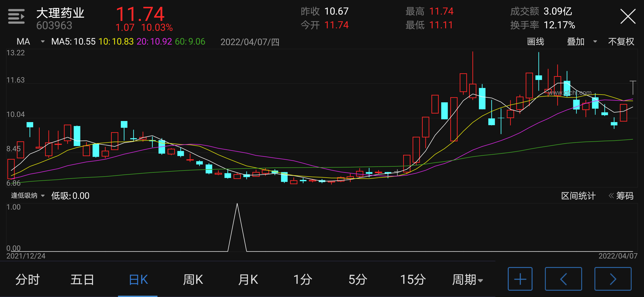Click the 画线 draw line button

[535, 42]
